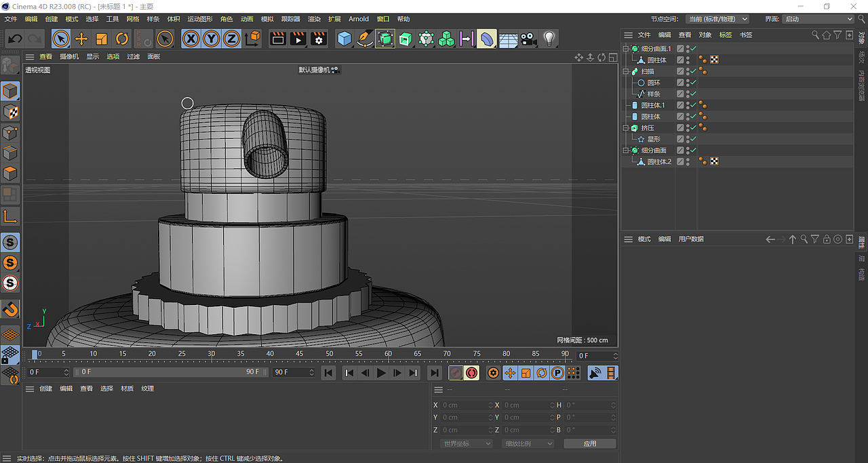The width and height of the screenshot is (868, 463).
Task: Open the 摄像机 menu in viewport header
Action: 69,56
